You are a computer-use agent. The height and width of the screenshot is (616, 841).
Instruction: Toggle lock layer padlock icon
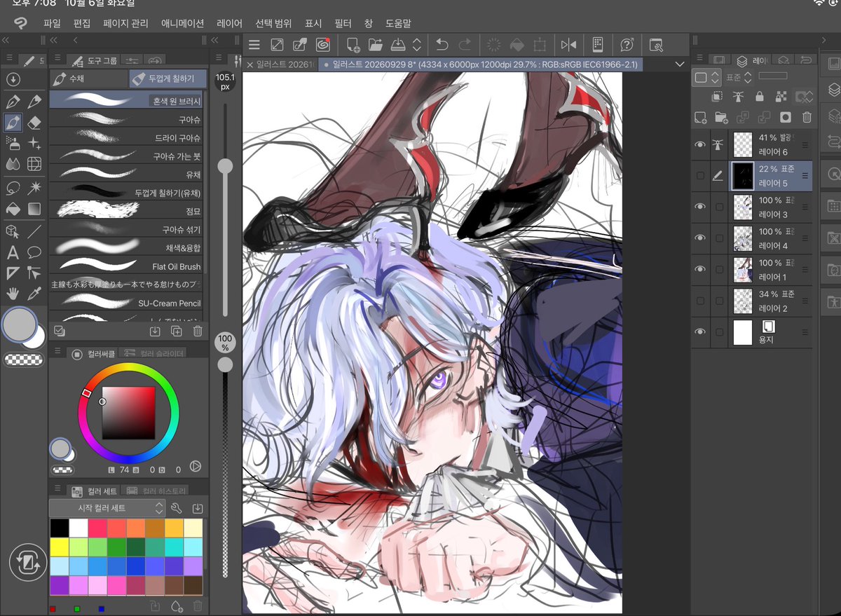(x=759, y=96)
